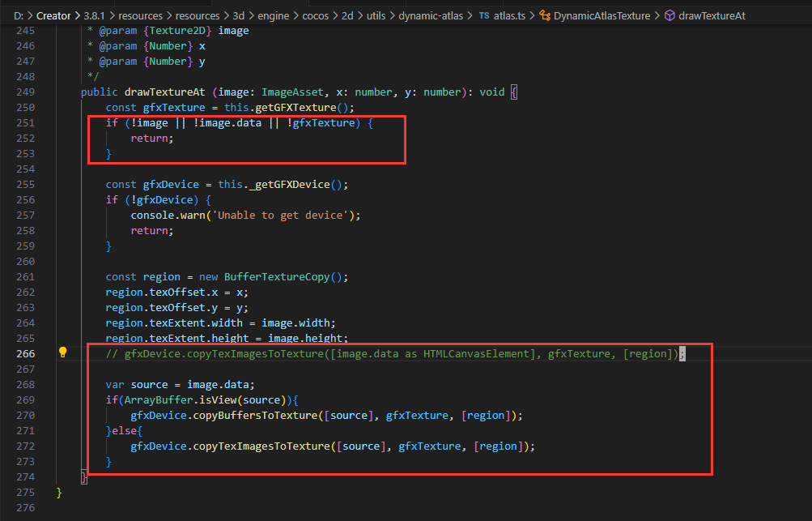812x521 pixels.
Task: Click the drawTextureAt method cube icon
Action: pyautogui.click(x=670, y=15)
